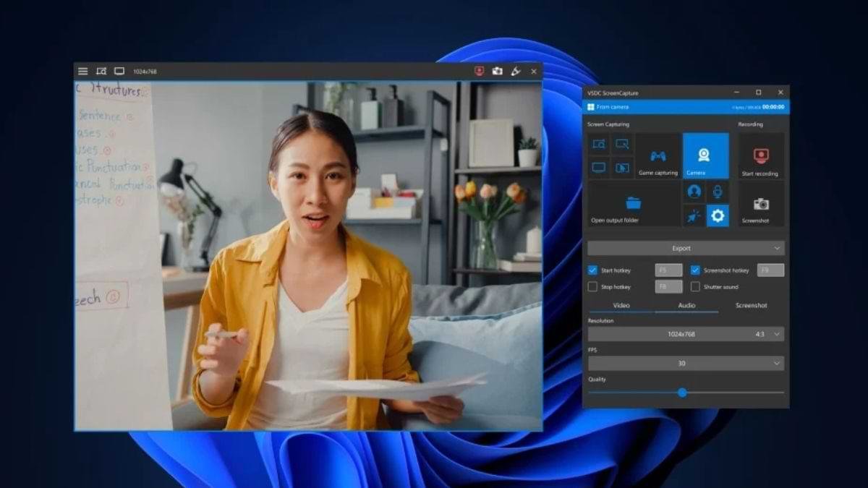Switch to the Audio tab

point(686,306)
